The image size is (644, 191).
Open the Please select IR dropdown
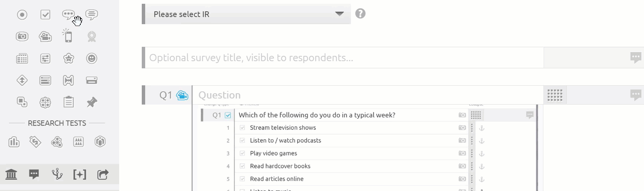tap(248, 14)
